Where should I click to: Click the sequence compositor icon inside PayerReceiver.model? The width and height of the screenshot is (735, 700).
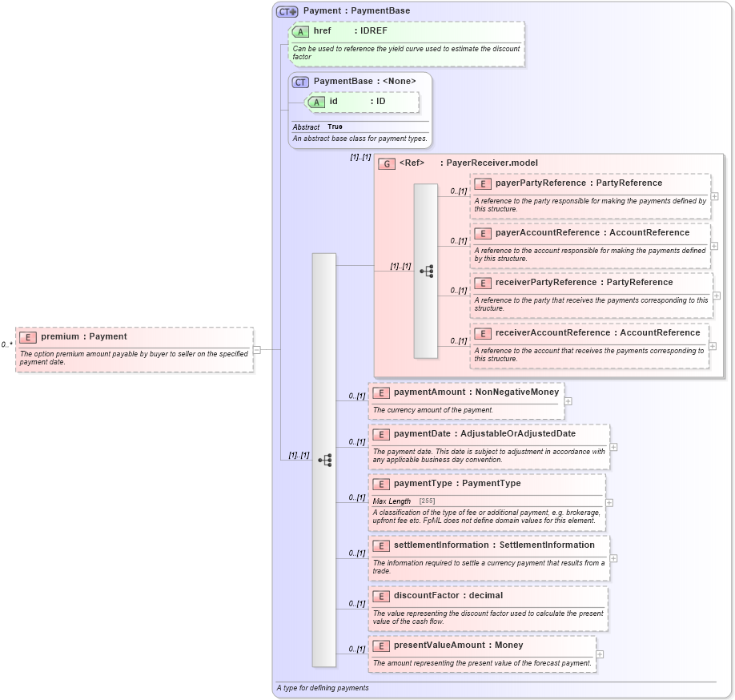pos(427,272)
